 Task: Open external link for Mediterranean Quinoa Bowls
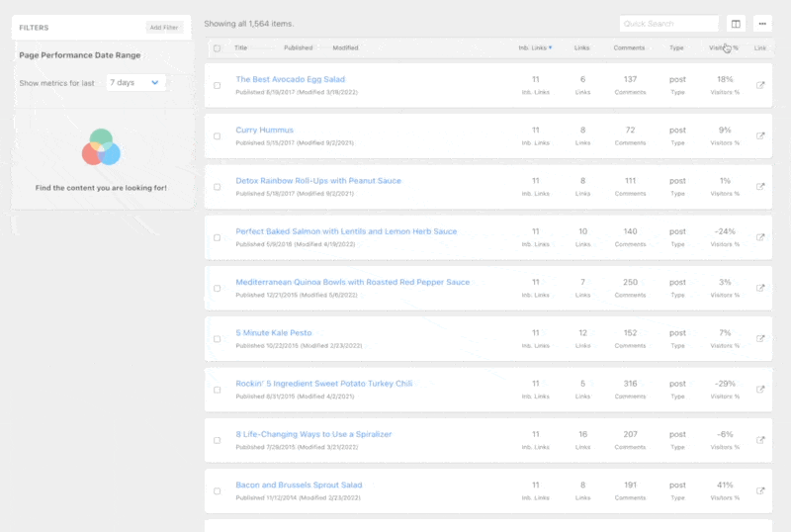760,288
